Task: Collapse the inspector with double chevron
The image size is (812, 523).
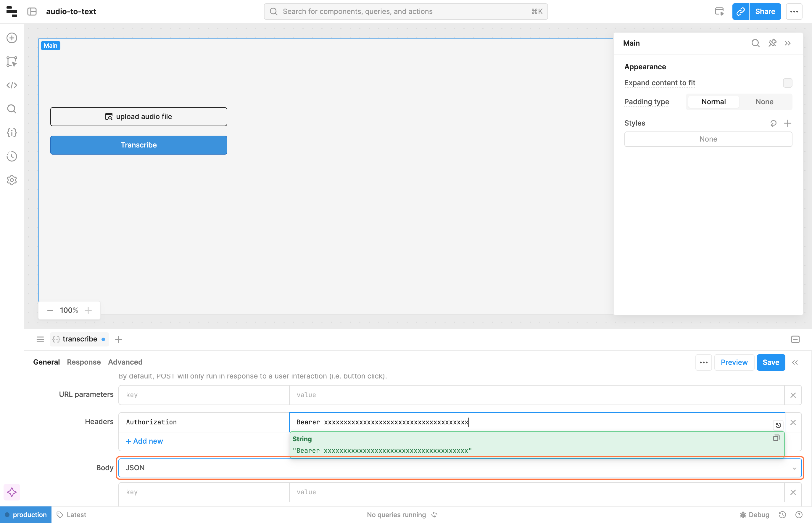Action: (787, 43)
